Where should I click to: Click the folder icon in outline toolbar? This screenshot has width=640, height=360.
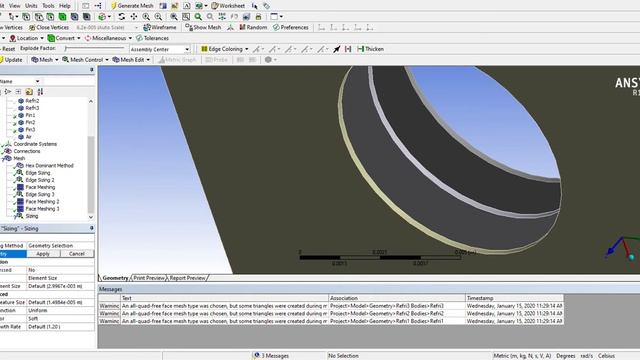(29, 91)
